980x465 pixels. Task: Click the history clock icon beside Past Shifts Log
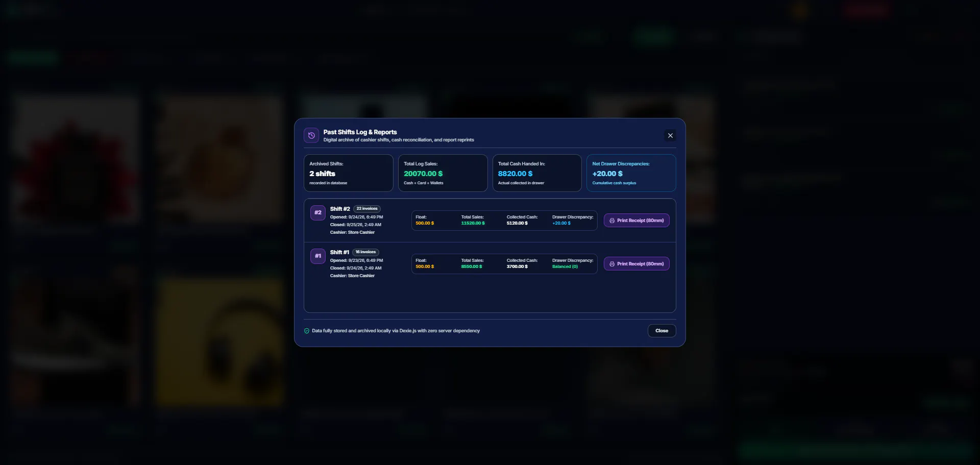click(311, 135)
